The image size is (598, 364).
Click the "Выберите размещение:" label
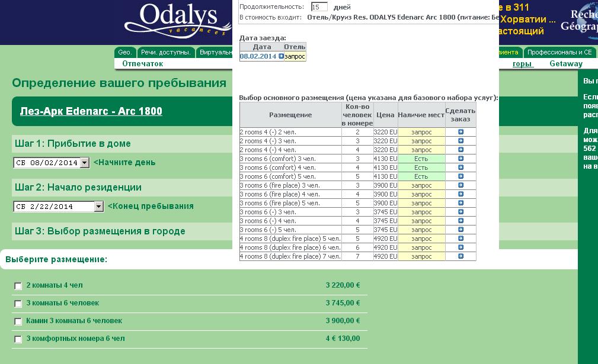56,259
